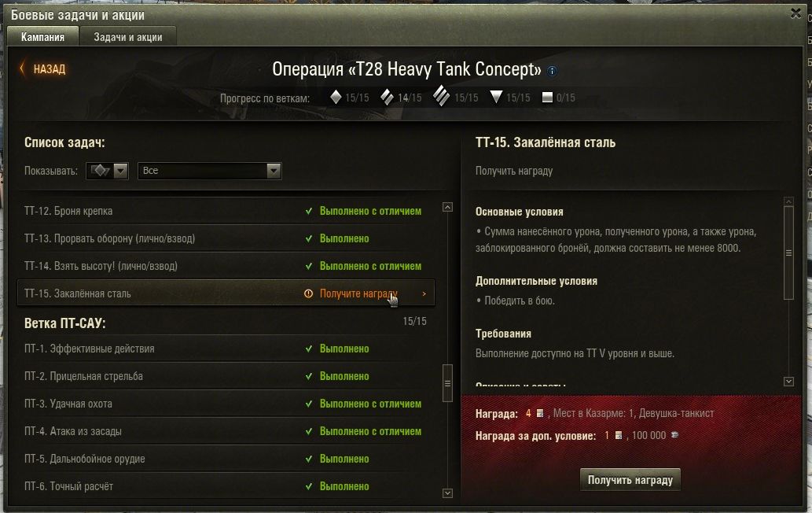Image resolution: width=812 pixels, height=513 pixels.
Task: Click down arrow of task list scrollbar
Action: [448, 493]
